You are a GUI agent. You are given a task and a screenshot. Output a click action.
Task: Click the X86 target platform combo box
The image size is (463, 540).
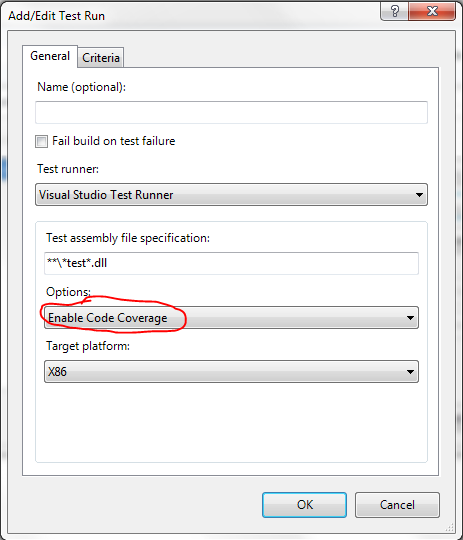point(232,372)
